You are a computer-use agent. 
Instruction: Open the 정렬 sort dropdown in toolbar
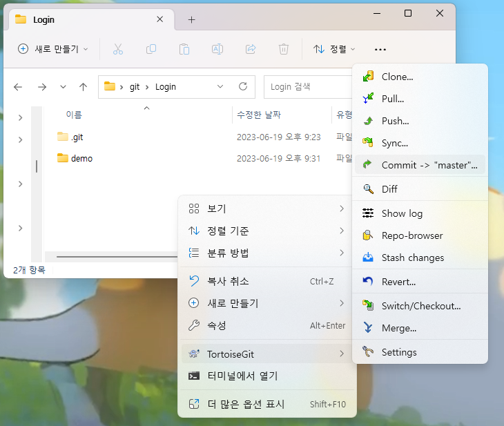click(334, 49)
